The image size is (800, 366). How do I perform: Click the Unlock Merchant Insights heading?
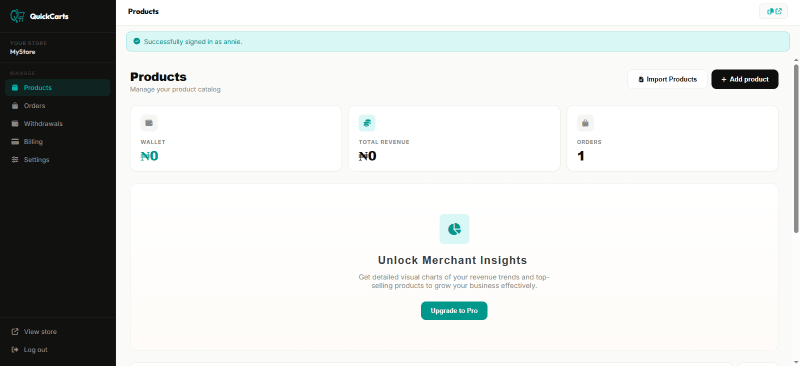pos(453,260)
